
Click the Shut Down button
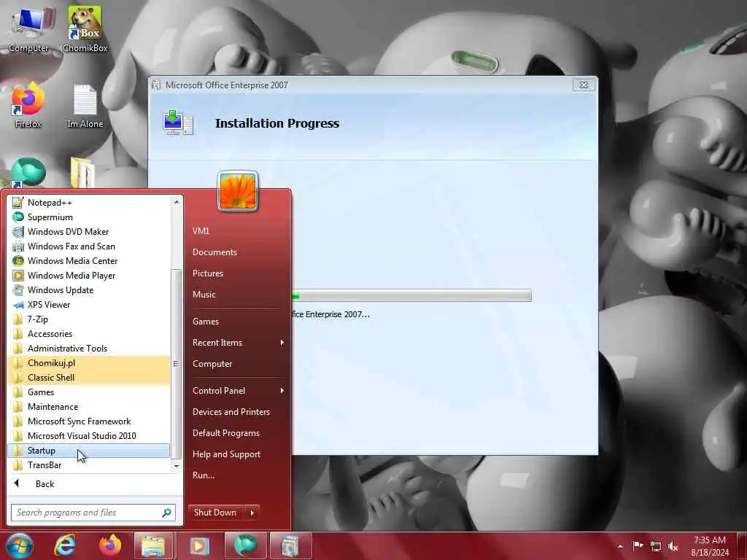click(215, 513)
